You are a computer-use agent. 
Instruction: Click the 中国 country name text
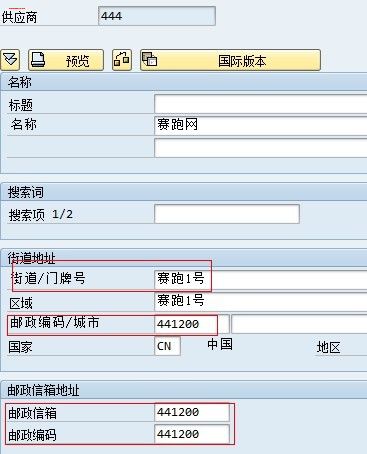(220, 344)
